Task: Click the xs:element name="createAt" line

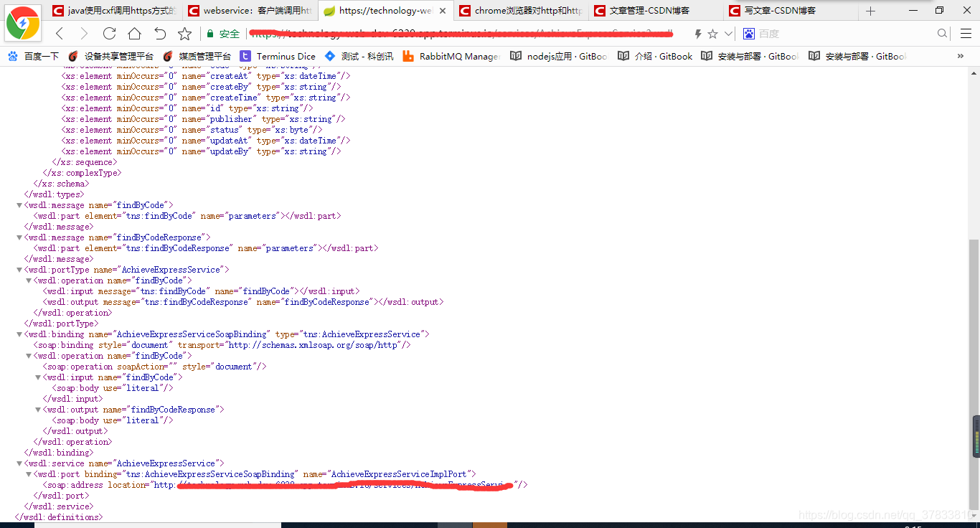Action: [206, 76]
